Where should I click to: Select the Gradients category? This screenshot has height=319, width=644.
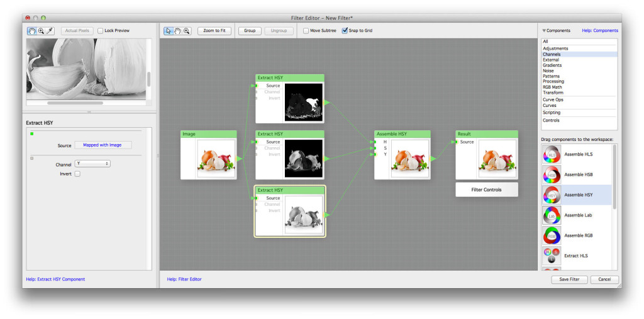[579, 65]
